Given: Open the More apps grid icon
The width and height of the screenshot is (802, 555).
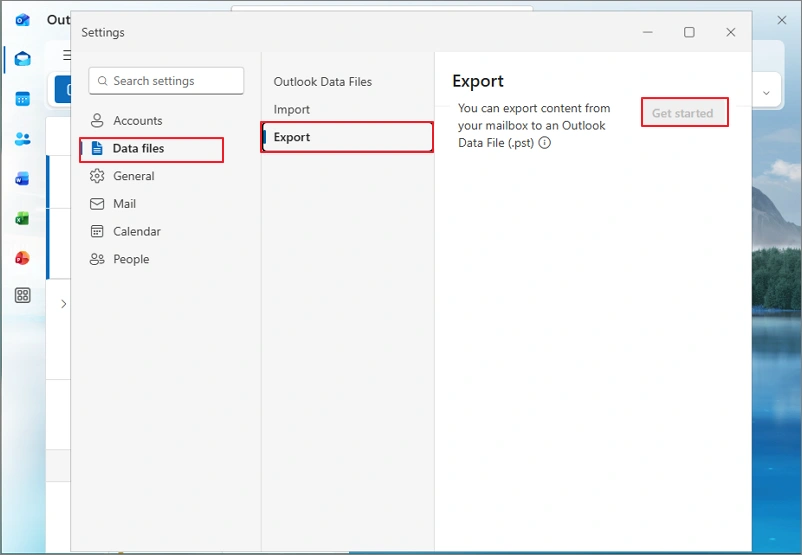Looking at the screenshot, I should [x=23, y=295].
